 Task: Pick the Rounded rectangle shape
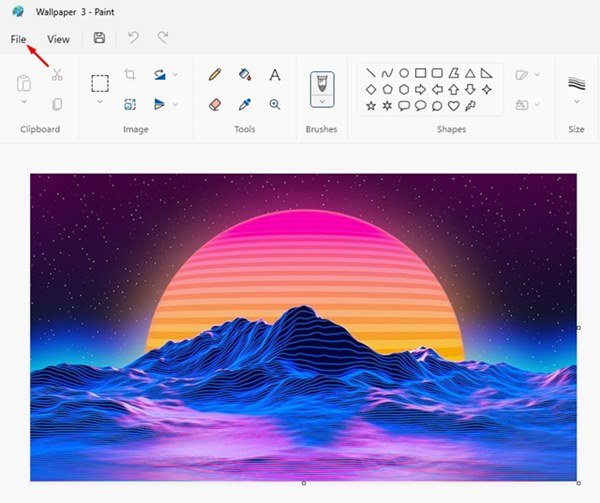tap(437, 73)
